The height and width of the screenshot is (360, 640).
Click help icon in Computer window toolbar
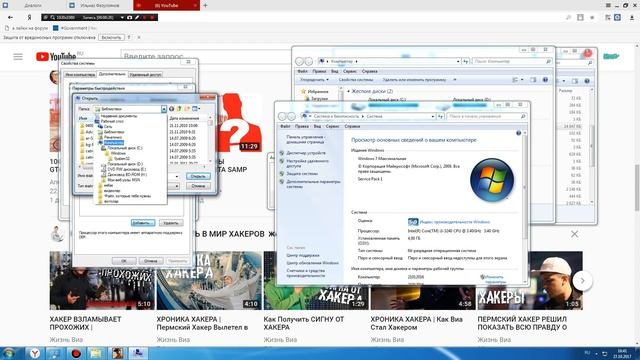pyautogui.click(x=545, y=80)
